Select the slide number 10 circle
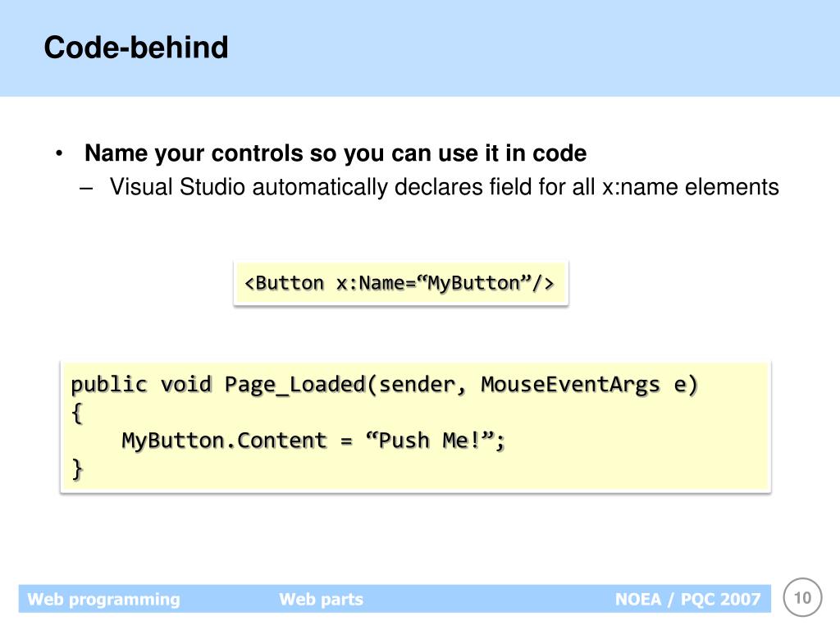 (x=802, y=597)
